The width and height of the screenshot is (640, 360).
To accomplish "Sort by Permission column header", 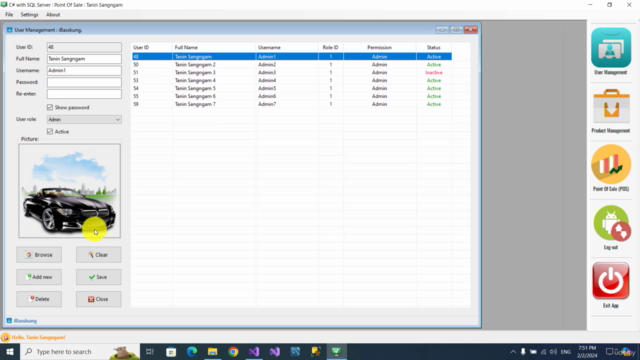I will (x=380, y=47).
